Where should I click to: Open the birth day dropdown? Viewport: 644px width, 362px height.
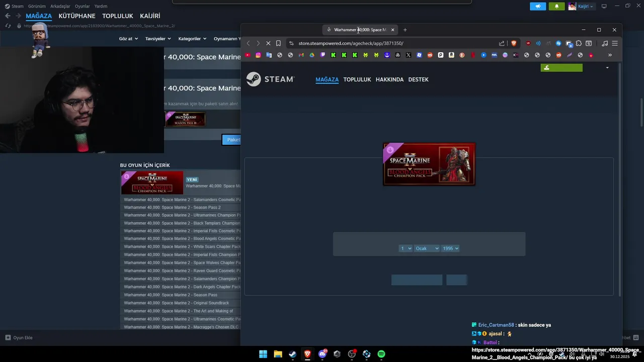pos(406,248)
